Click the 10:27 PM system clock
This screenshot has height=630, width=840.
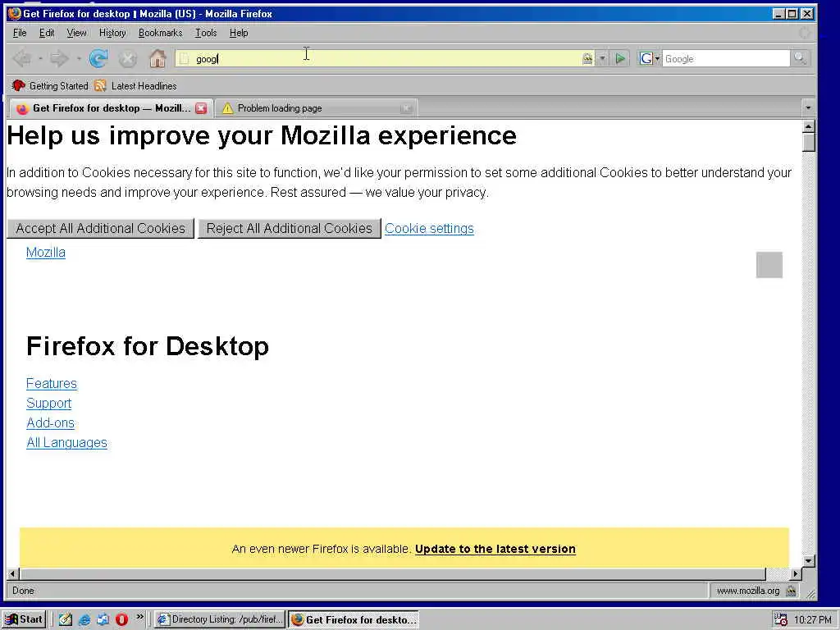(x=813, y=619)
